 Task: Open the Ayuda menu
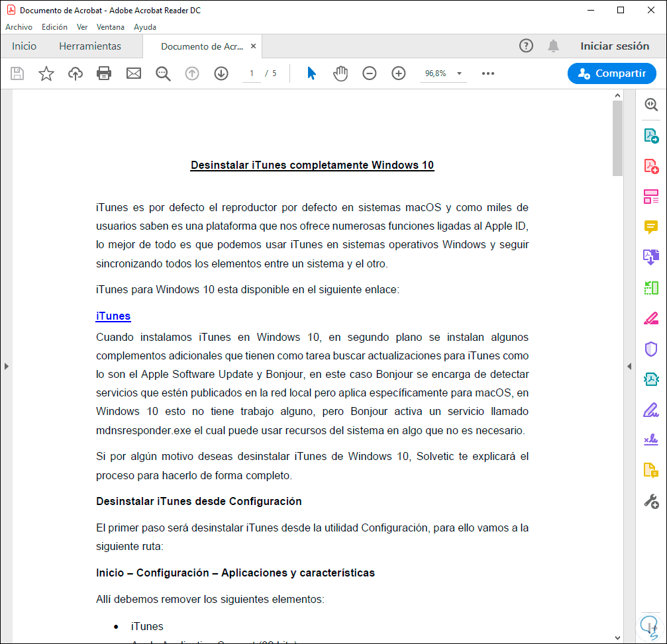(145, 26)
